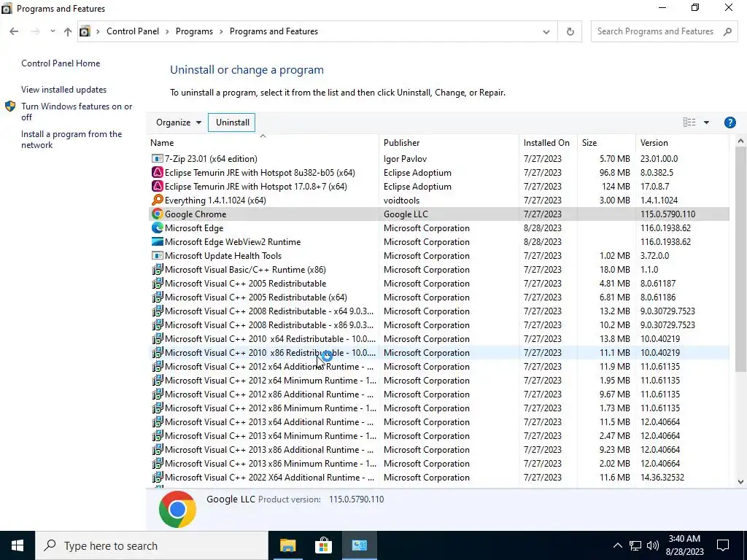The image size is (747, 560).
Task: Sort by the Size column header
Action: (x=606, y=143)
